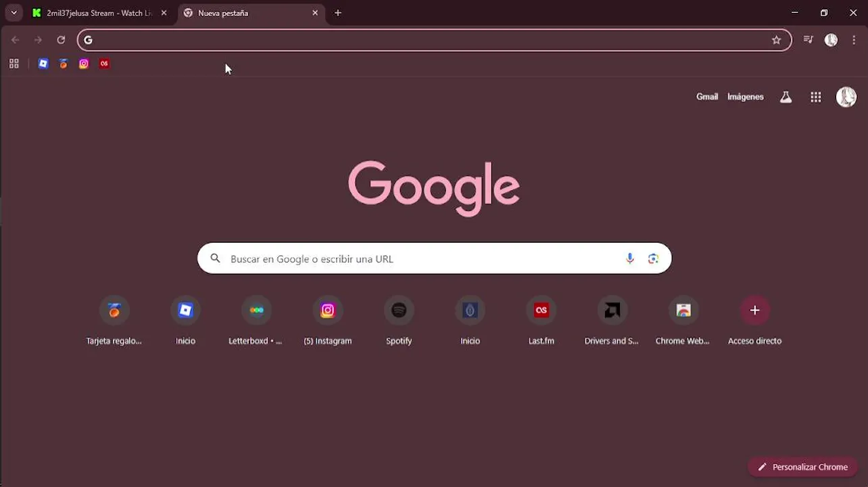Open the Gmail link
Screen dimensions: 868x487
click(707, 97)
